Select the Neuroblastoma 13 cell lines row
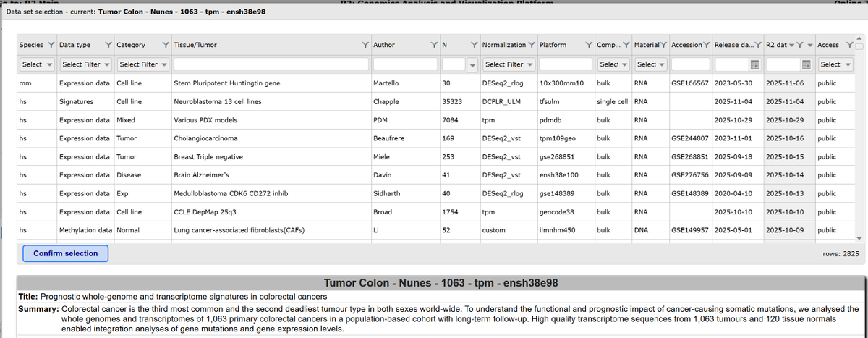 436,102
